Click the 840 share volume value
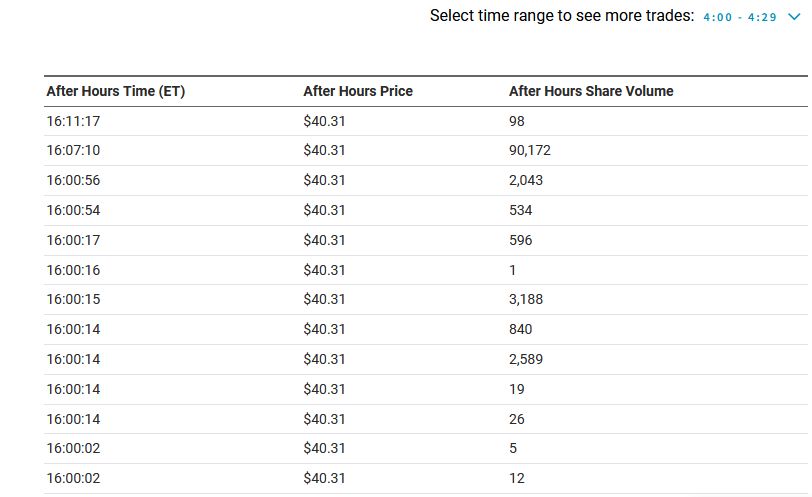 pos(521,330)
